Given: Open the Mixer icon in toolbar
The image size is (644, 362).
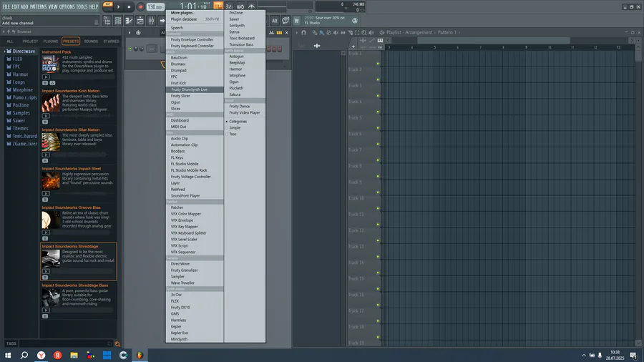Looking at the screenshot, I should click(x=151, y=21).
